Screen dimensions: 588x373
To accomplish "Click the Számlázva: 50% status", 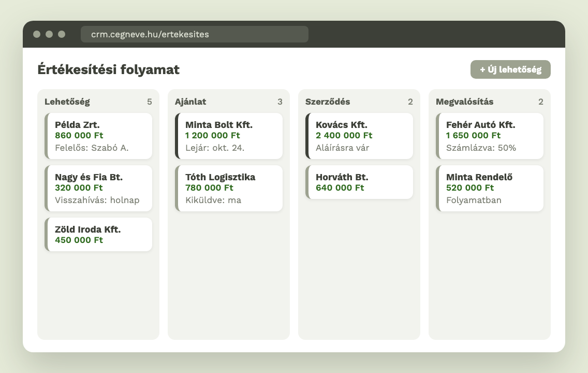I will [481, 148].
